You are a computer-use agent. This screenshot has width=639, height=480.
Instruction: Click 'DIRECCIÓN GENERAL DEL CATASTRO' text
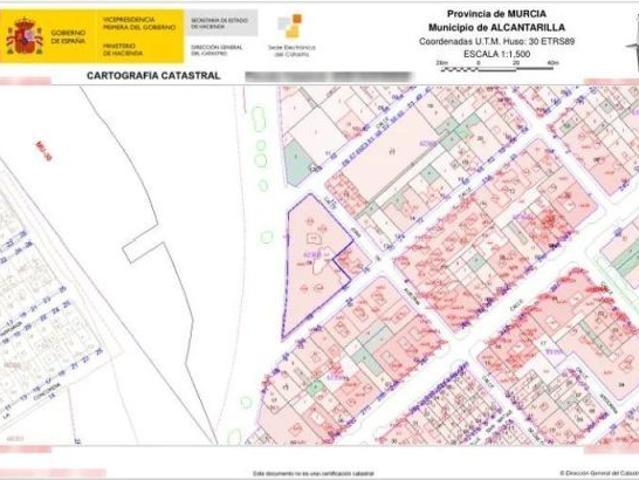tap(216, 50)
